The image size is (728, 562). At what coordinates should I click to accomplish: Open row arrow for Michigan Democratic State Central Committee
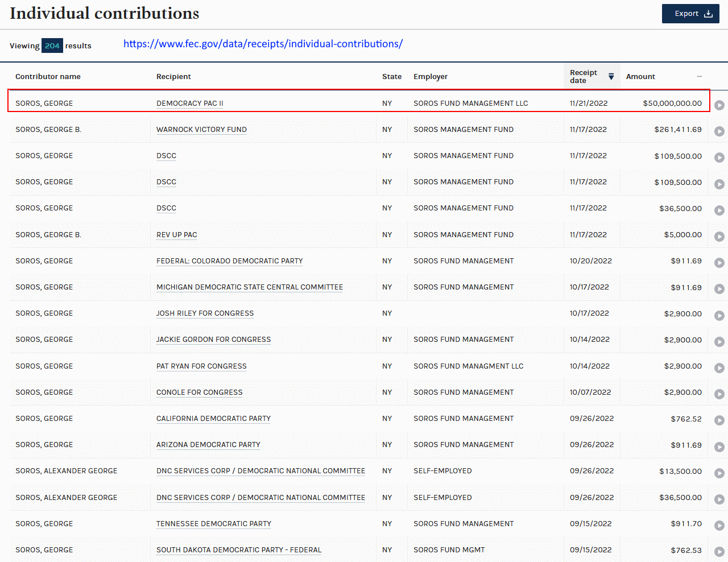[x=719, y=289]
